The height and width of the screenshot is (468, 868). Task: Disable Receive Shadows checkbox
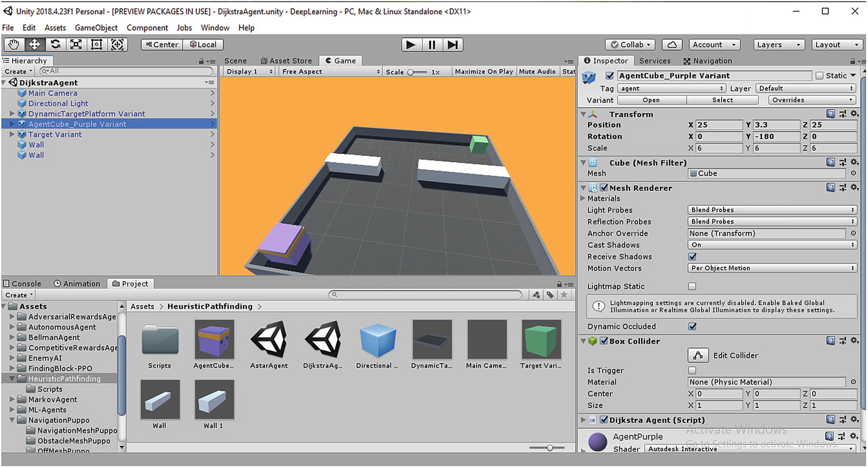coord(692,257)
